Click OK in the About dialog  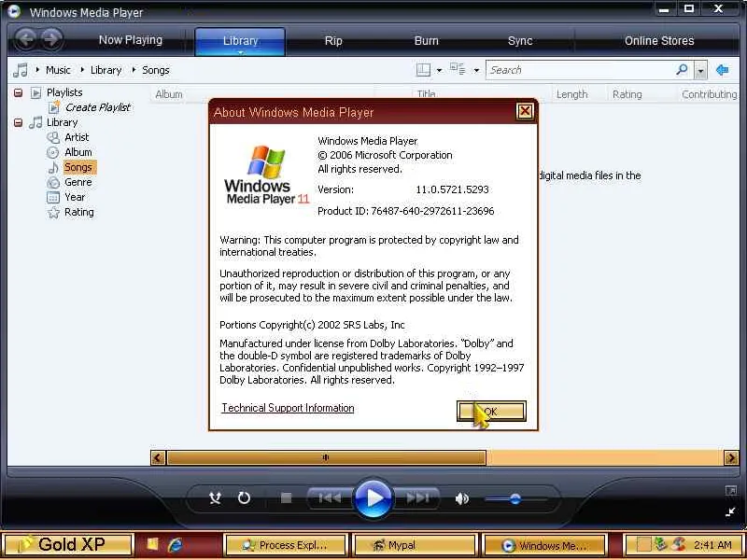[x=491, y=411]
